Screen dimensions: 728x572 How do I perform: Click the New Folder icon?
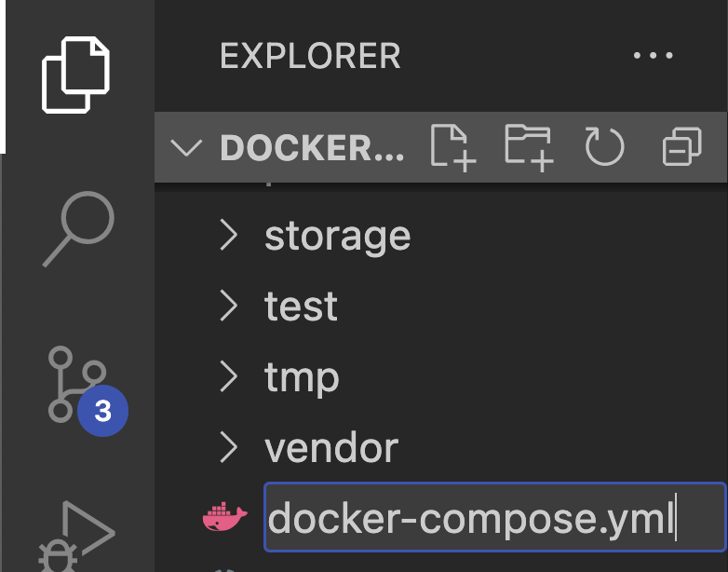[529, 147]
